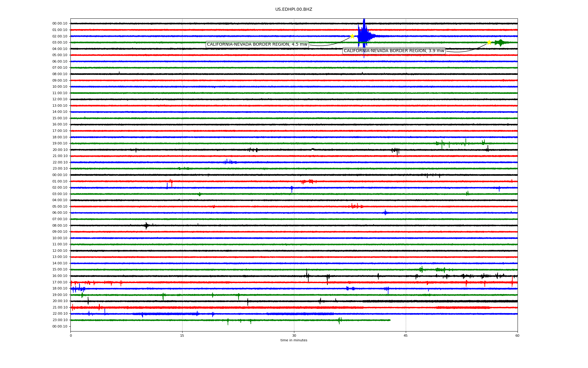
Task: Click the x-axis tick label 15
Action: [x=182, y=335]
